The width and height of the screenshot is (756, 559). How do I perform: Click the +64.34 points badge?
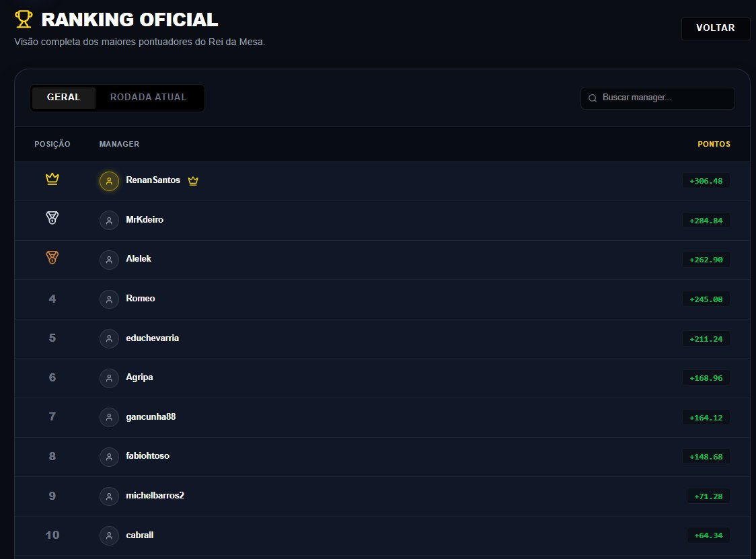tap(708, 535)
